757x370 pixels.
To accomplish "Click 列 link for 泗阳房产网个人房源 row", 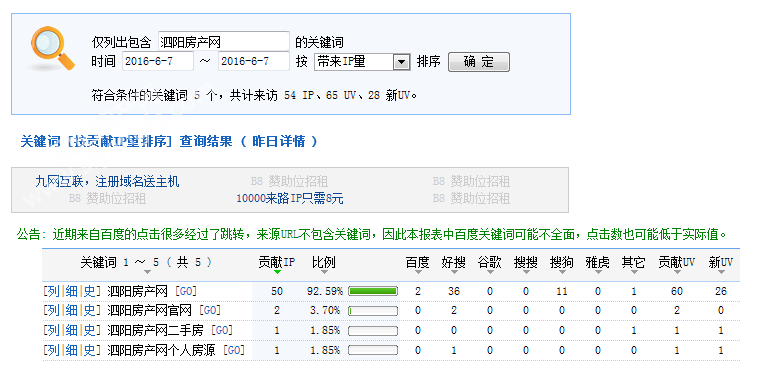I will 54,350.
